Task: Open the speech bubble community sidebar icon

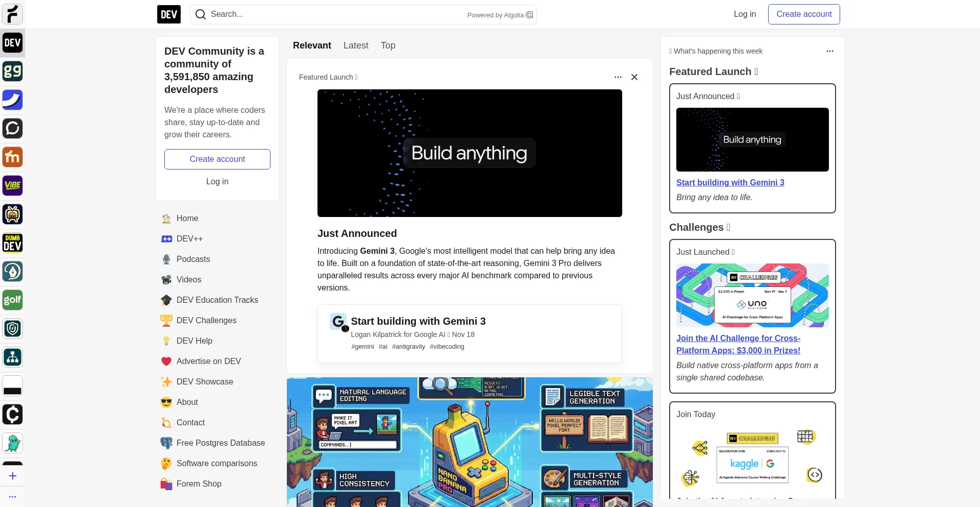Action: click(x=12, y=129)
